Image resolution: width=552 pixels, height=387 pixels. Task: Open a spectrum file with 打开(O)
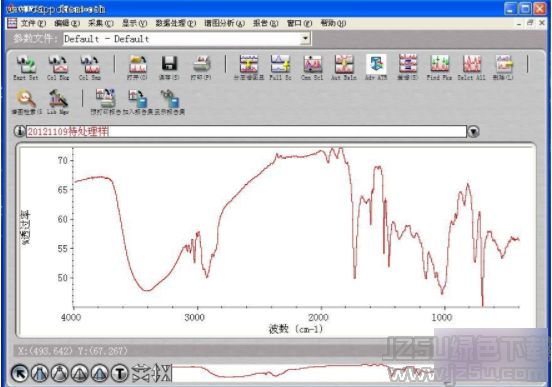click(138, 68)
